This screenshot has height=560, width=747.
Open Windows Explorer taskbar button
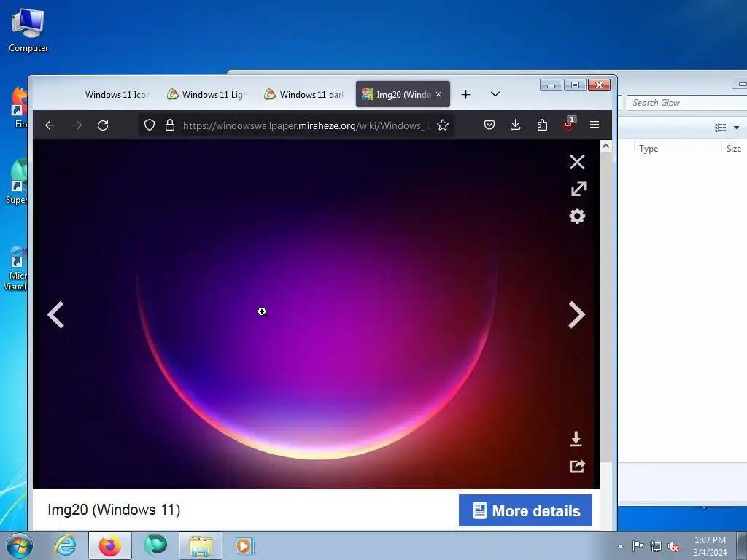[201, 546]
